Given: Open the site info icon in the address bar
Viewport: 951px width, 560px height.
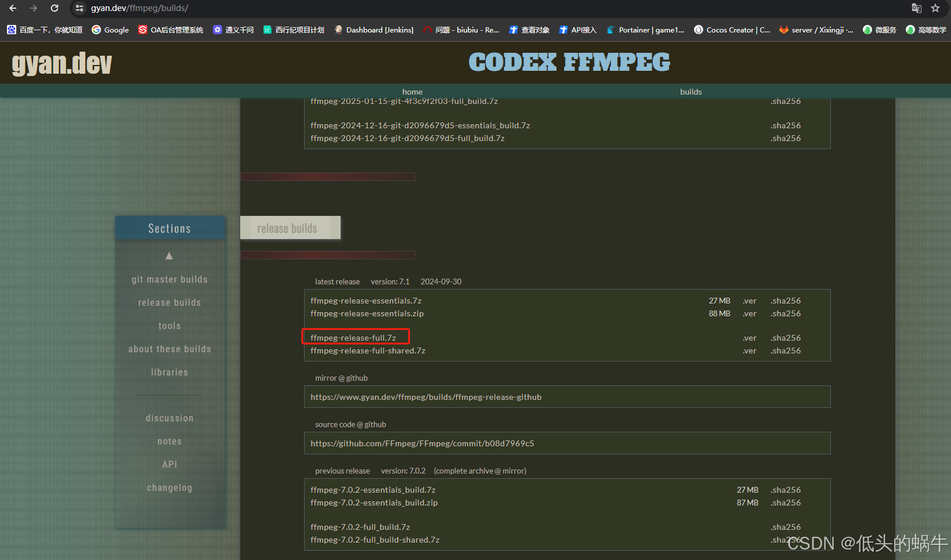Looking at the screenshot, I should (x=79, y=8).
